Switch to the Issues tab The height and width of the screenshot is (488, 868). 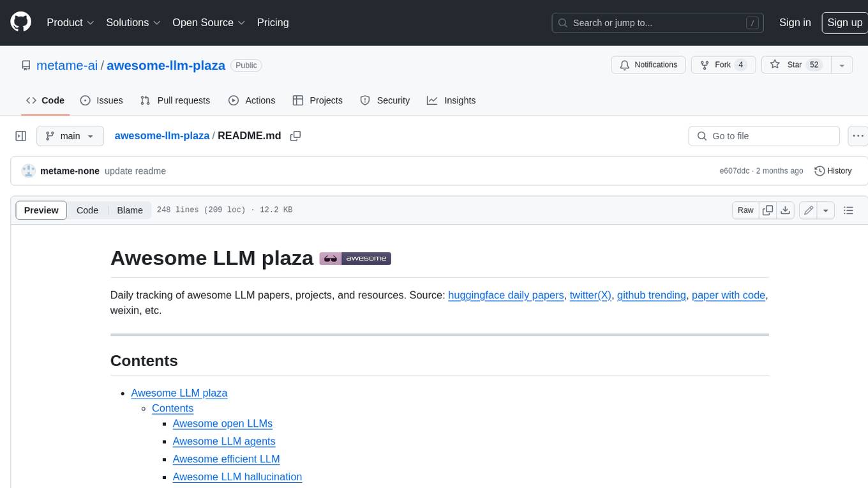point(101,100)
